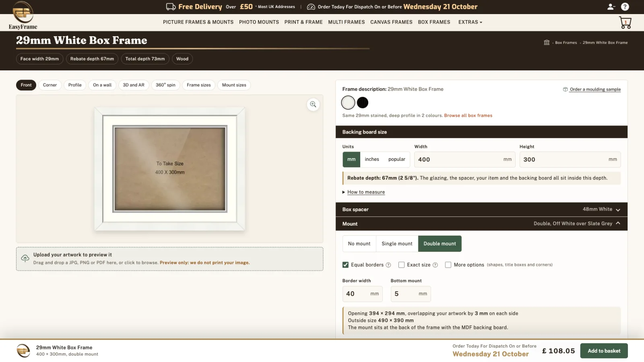
Task: Switch units to inches
Action: click(x=372, y=159)
